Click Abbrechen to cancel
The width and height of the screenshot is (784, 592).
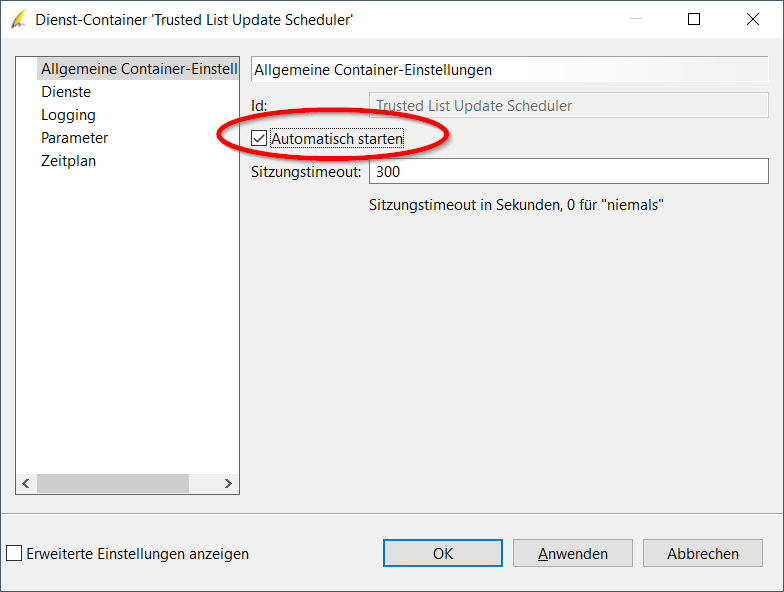point(703,553)
